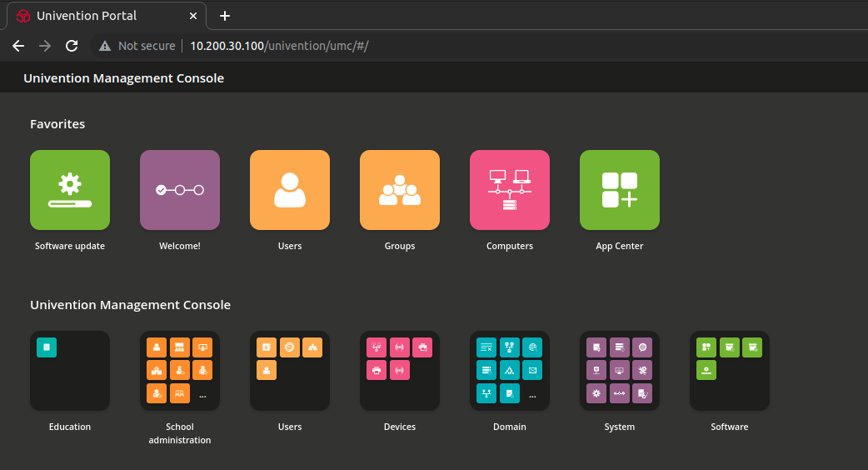Image resolution: width=868 pixels, height=470 pixels.
Task: Open the Software update tile
Action: pos(70,190)
